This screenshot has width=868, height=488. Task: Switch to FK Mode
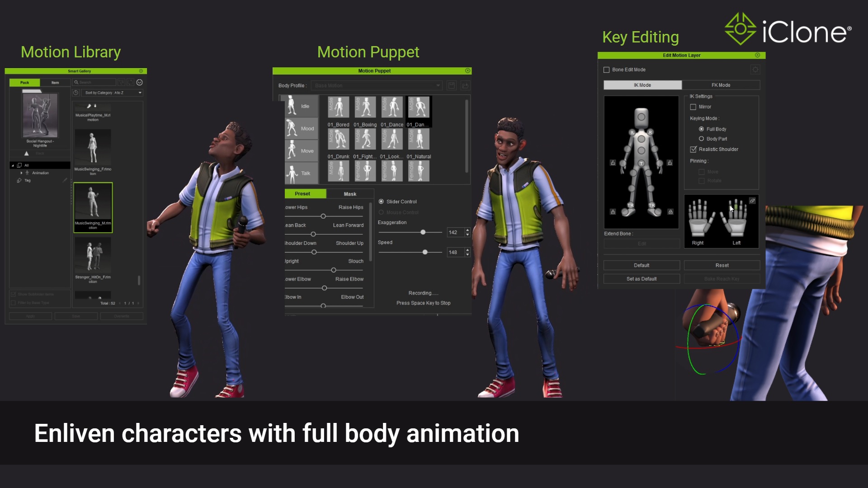(721, 85)
